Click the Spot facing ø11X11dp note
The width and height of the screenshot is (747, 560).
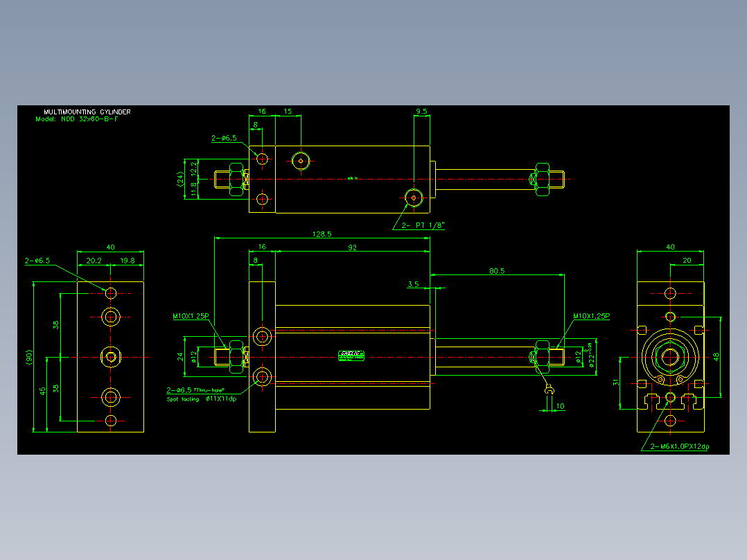201,399
